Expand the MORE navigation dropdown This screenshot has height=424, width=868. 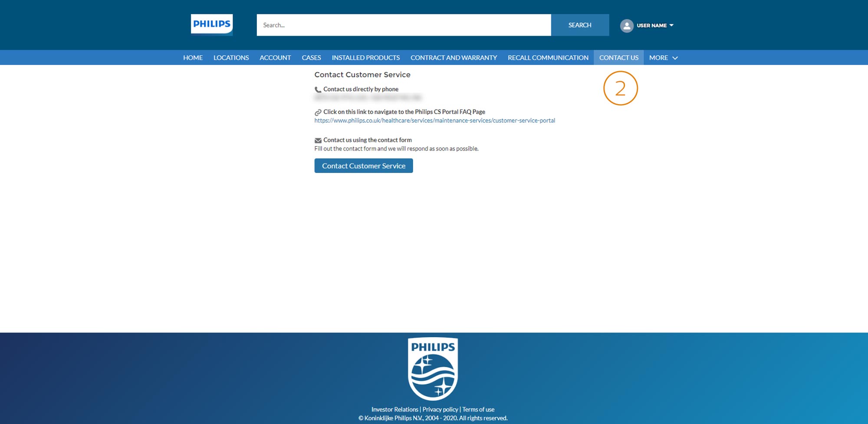click(x=663, y=58)
